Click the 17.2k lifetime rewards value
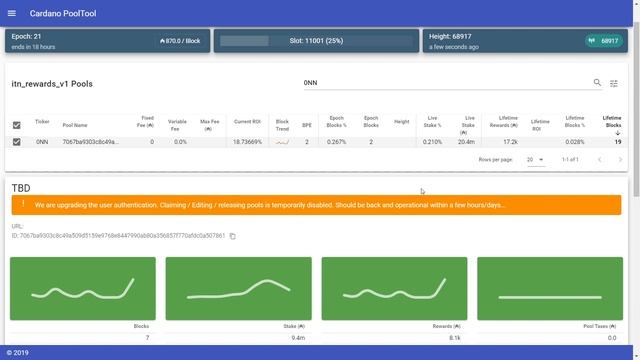The image size is (640, 360). click(510, 142)
